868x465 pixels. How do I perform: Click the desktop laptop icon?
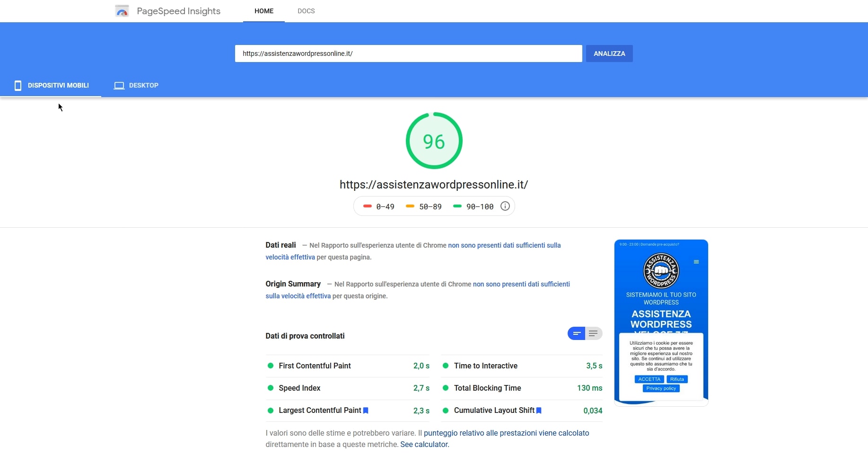119,85
